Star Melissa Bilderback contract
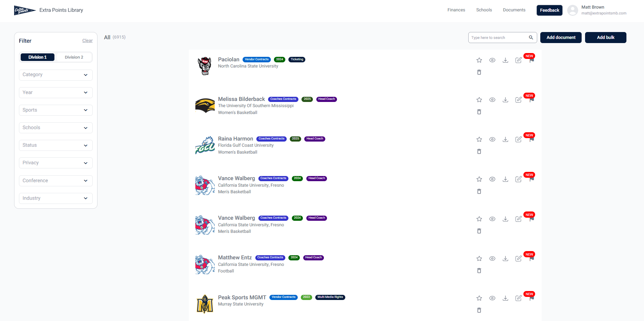 pos(479,100)
